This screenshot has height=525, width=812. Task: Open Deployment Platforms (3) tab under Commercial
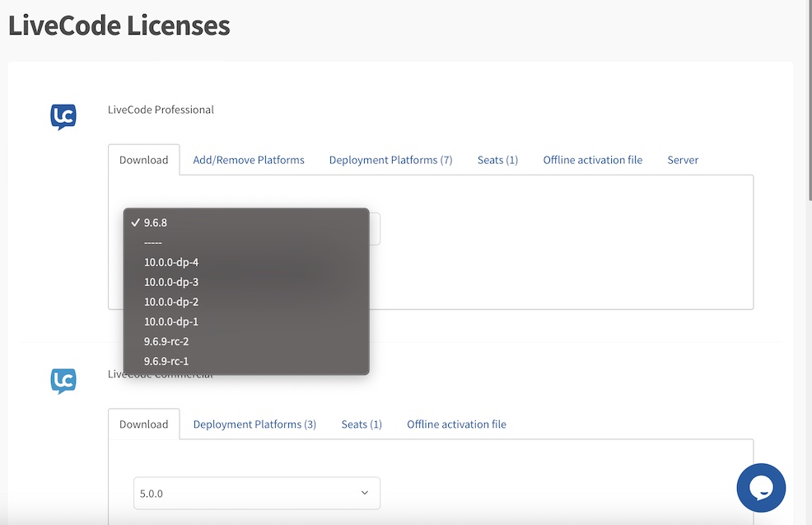pos(254,424)
